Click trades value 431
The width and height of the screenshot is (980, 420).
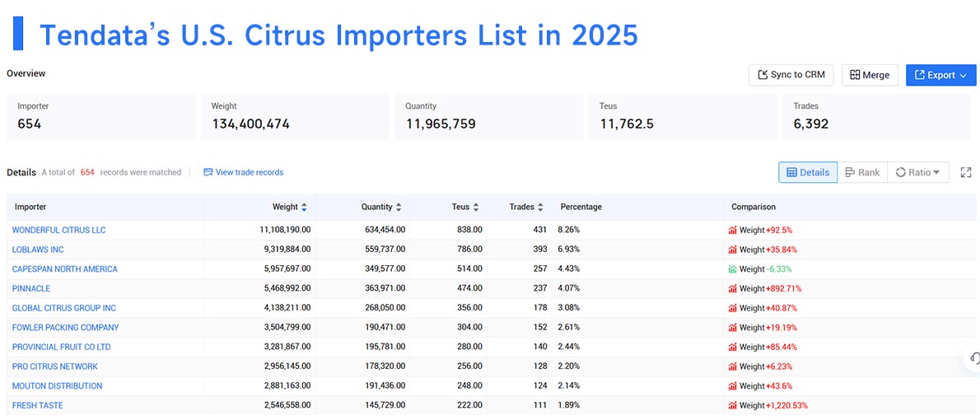(539, 230)
